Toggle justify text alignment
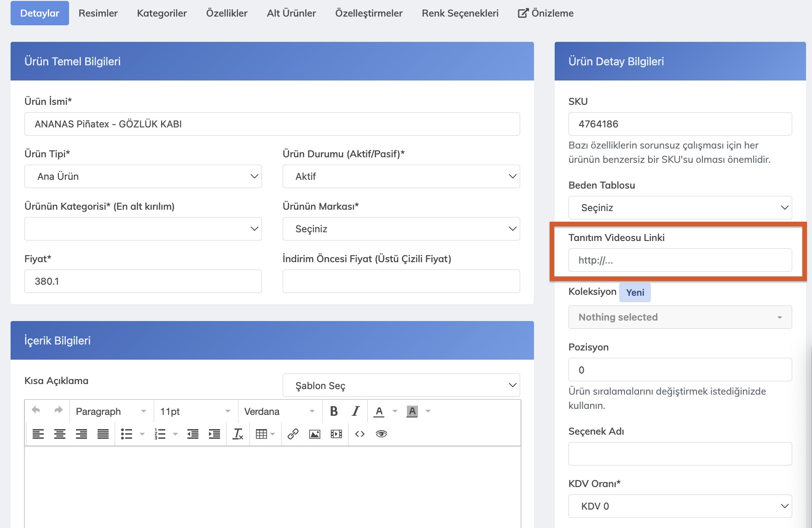 tap(103, 434)
